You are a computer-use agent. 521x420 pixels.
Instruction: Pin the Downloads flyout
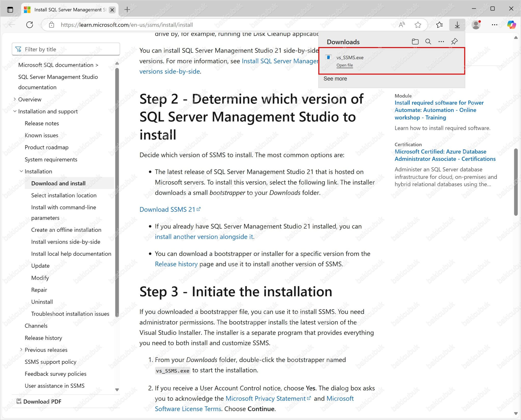[x=454, y=41]
